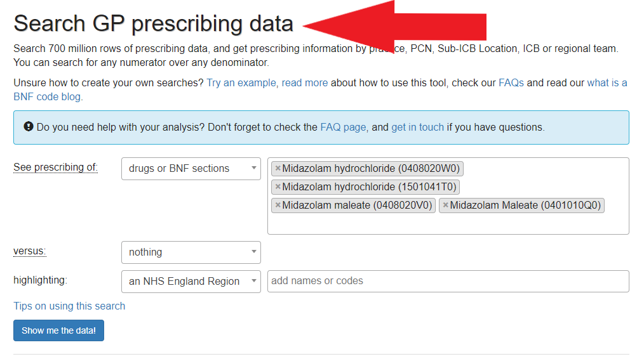
Task: Click the 'add names or codes' input field
Action: coord(448,282)
